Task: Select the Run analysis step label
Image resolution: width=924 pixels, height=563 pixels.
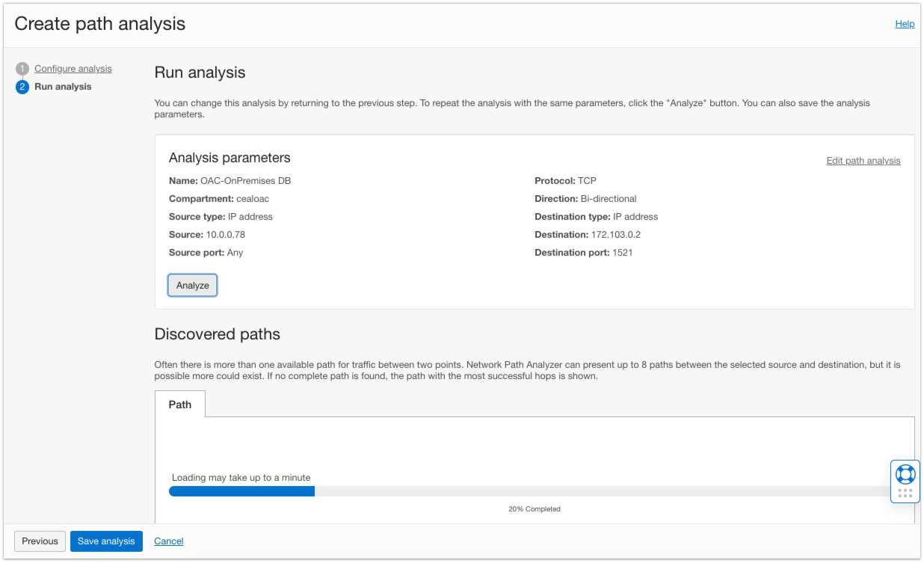Action: click(63, 87)
